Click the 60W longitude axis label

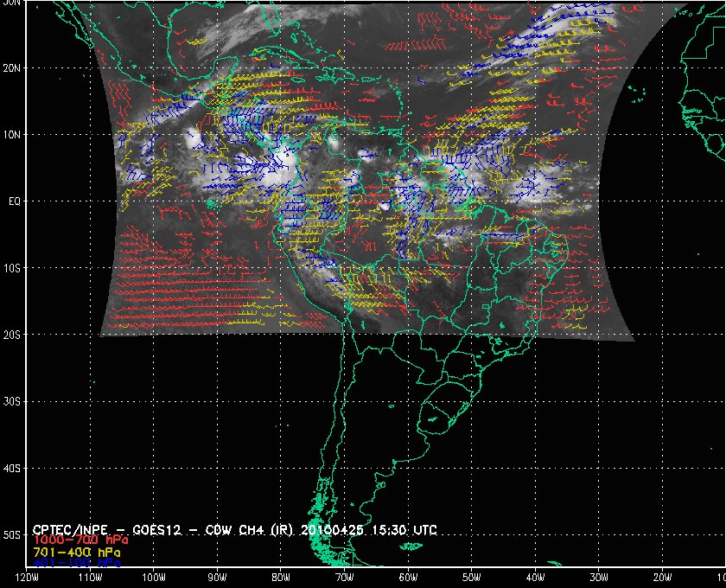pos(408,578)
